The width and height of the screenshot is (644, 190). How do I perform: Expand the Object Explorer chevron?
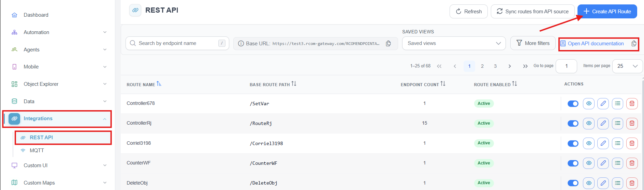tap(105, 84)
